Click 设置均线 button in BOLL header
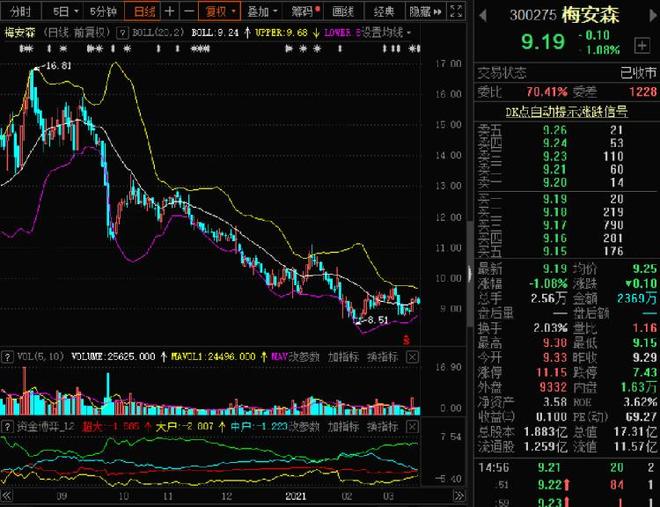The height and width of the screenshot is (507, 660). (x=384, y=32)
